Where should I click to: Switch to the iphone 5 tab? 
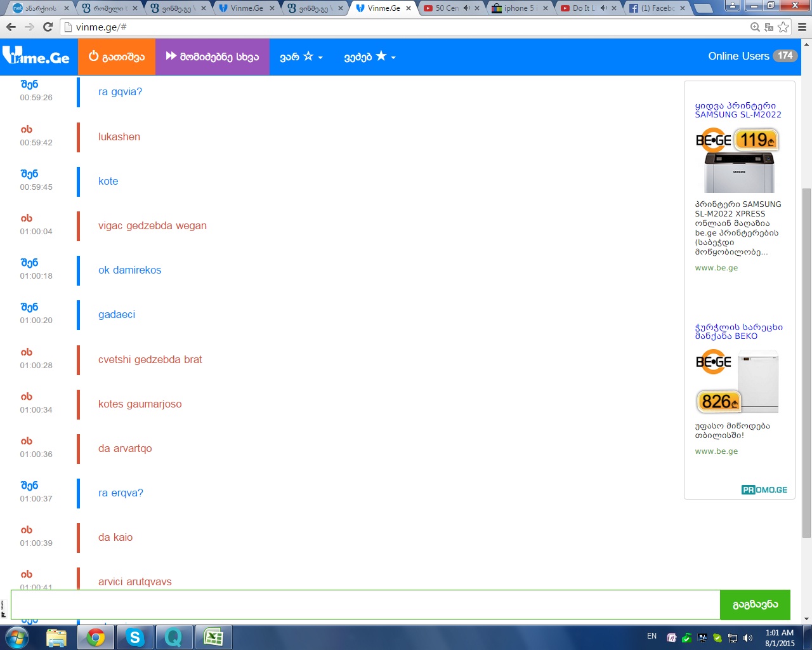pos(520,8)
